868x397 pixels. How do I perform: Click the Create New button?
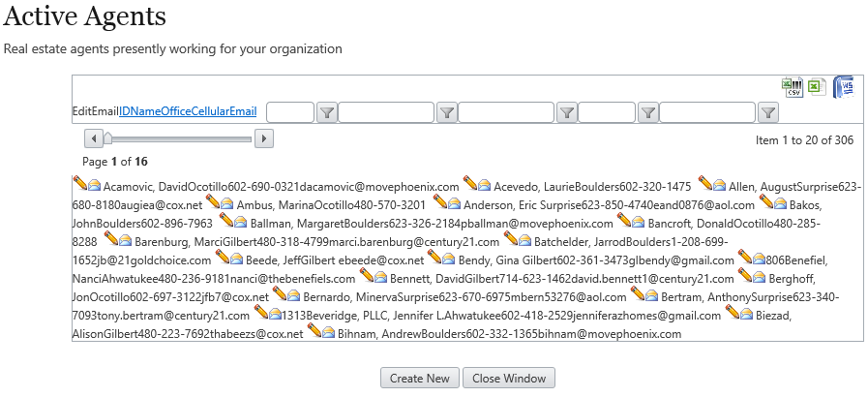(420, 379)
